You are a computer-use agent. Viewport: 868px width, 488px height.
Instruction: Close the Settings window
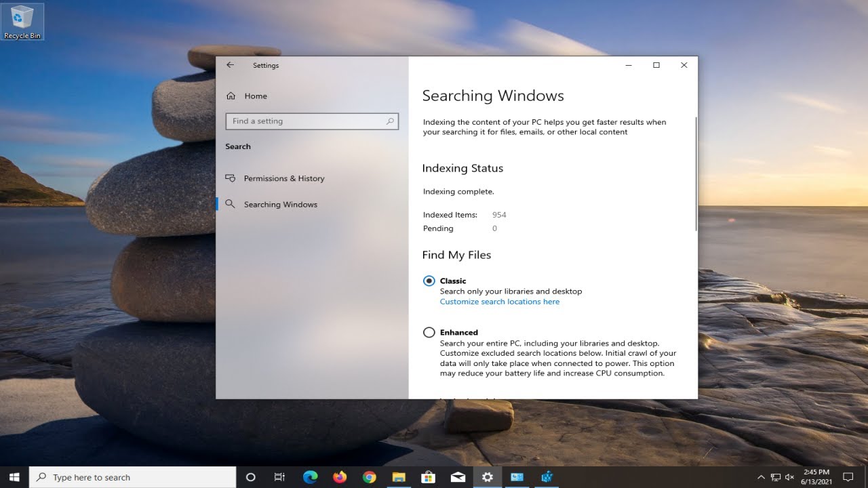click(x=684, y=65)
